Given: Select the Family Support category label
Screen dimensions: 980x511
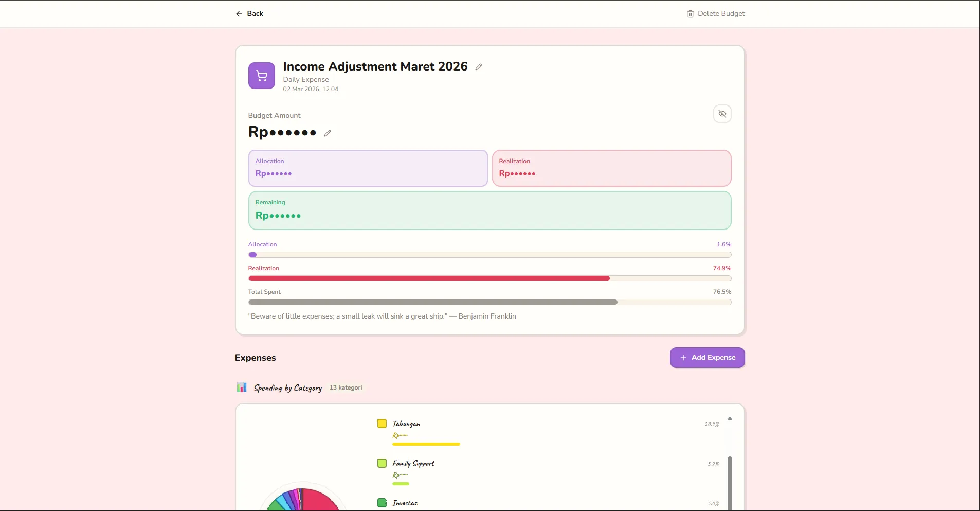Looking at the screenshot, I should tap(413, 463).
